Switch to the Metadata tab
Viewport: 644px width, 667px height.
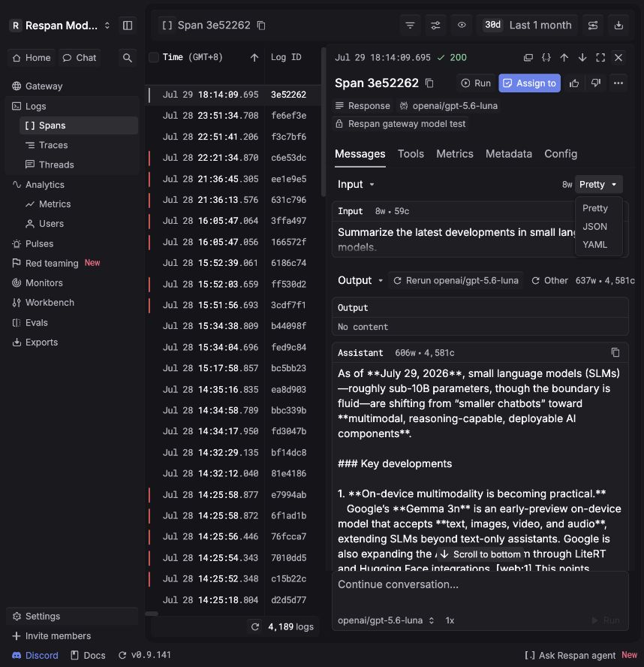pyautogui.click(x=508, y=154)
